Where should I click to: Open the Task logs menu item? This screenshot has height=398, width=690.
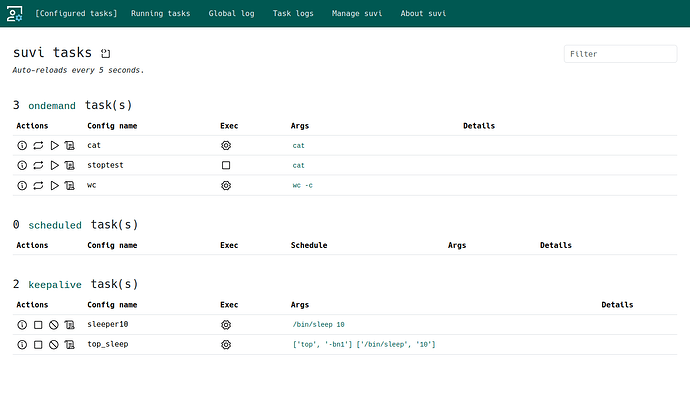point(293,13)
